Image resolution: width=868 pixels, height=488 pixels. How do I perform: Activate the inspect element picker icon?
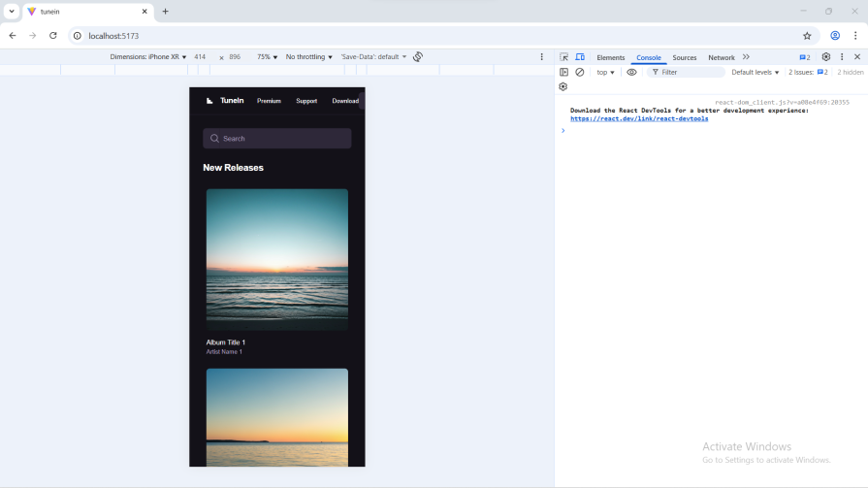(x=564, y=57)
